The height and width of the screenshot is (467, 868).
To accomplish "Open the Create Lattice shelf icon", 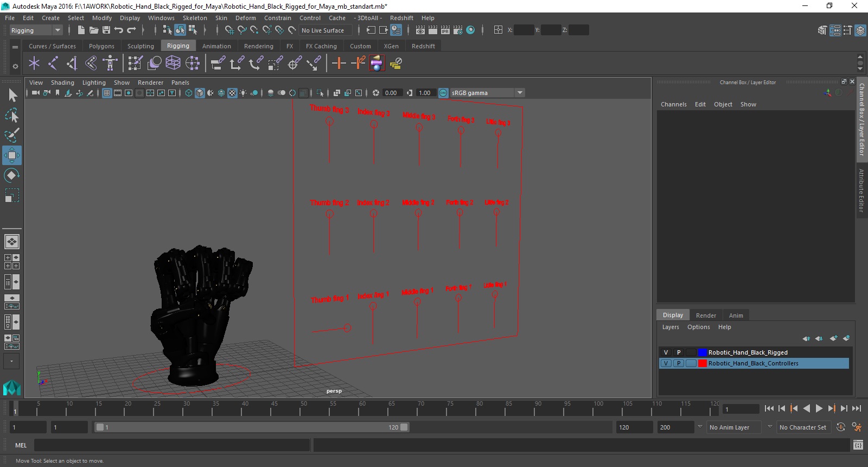I will tap(173, 64).
